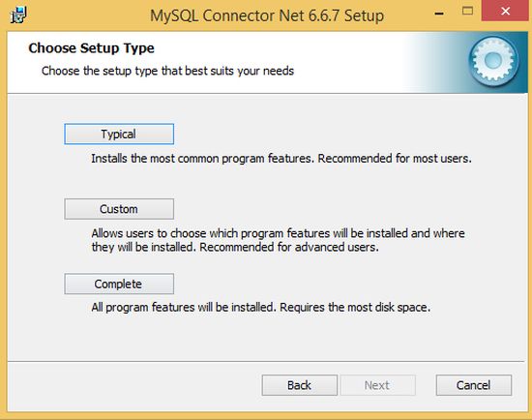Click the 'Installs the most common program features' text

tap(281, 159)
